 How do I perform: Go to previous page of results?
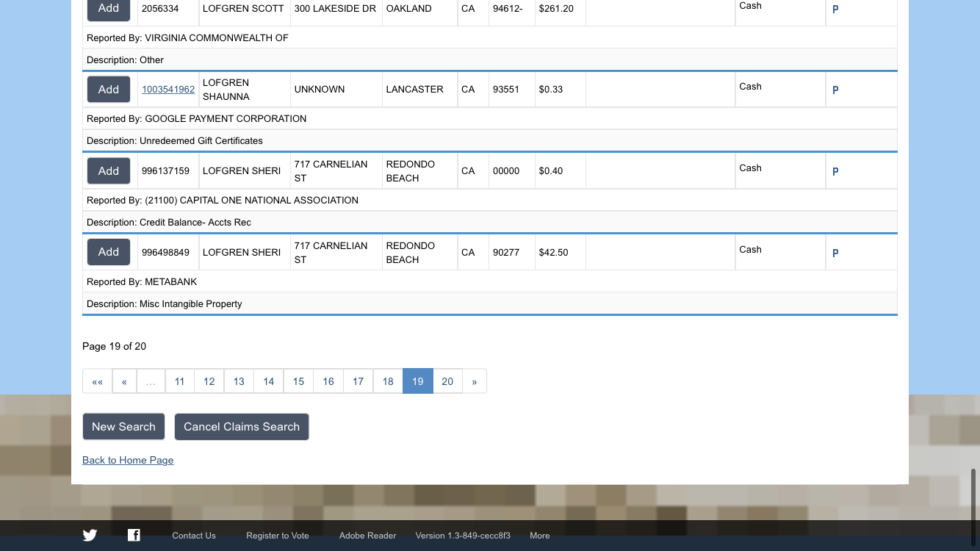(124, 381)
